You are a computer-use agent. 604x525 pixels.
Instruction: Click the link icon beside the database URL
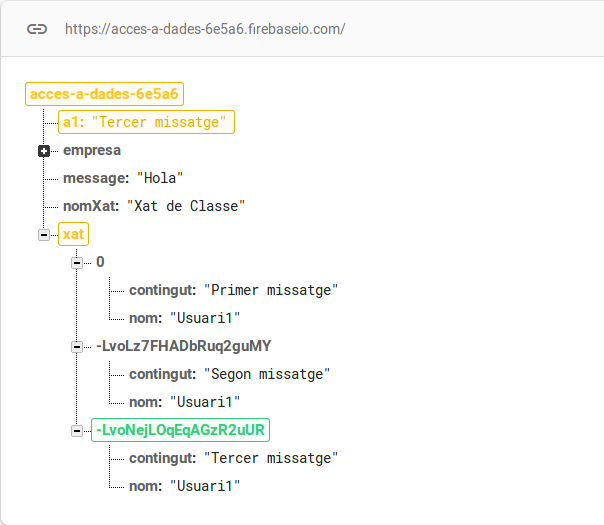[37, 29]
